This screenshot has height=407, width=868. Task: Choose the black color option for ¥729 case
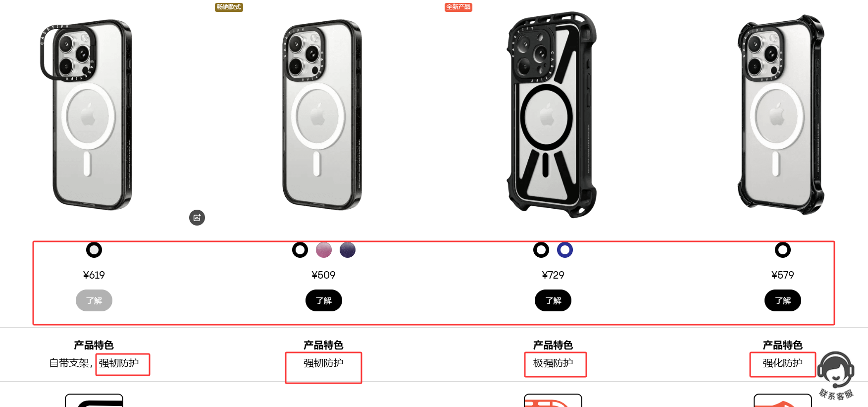[x=541, y=250]
